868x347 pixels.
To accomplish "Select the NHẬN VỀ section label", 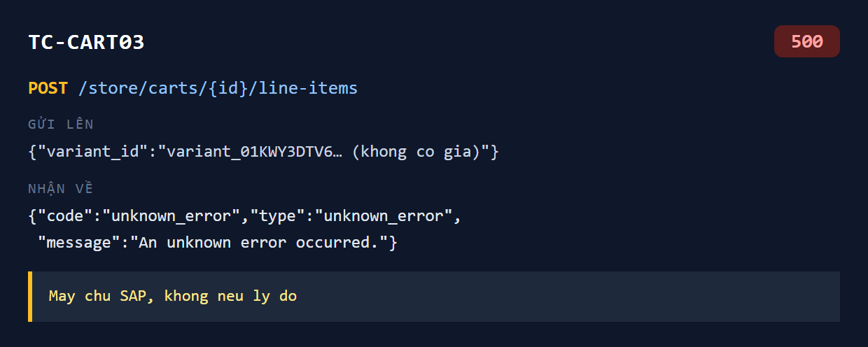I will pyautogui.click(x=61, y=188).
